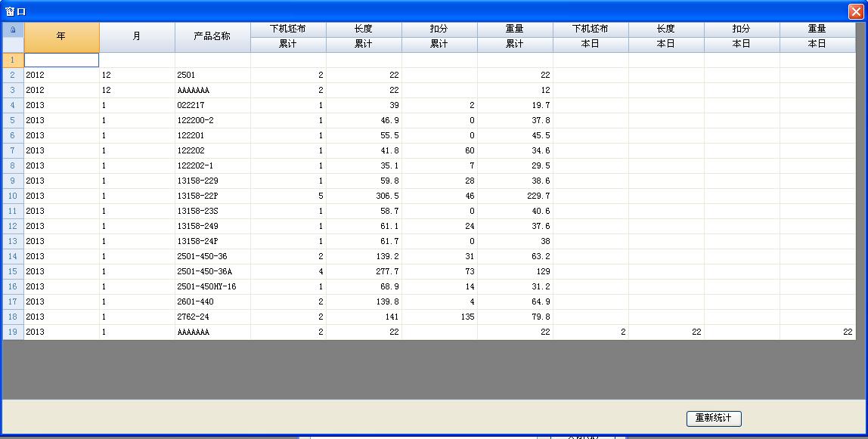
Task: Click product cell 122202-1
Action: [x=212, y=165]
